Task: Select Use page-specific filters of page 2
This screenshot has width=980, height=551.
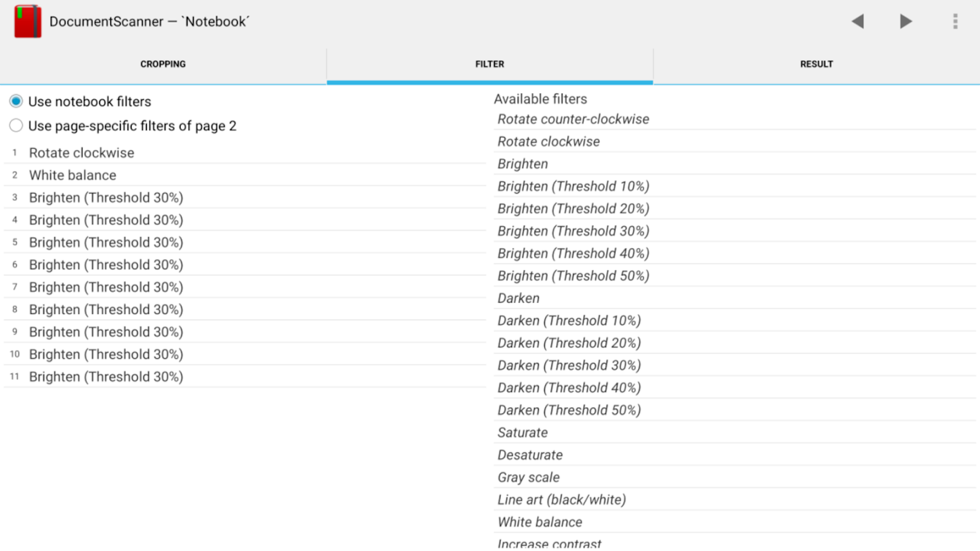Action: click(x=16, y=126)
